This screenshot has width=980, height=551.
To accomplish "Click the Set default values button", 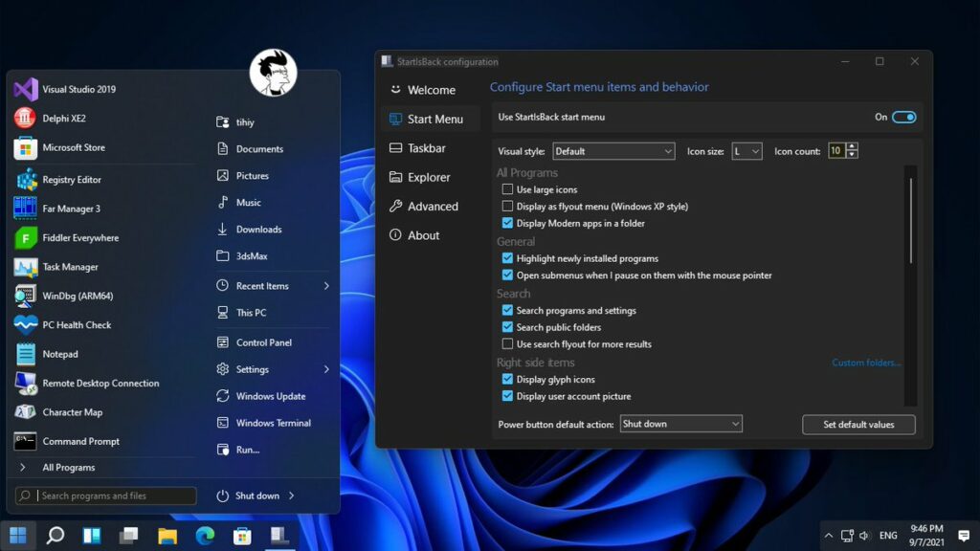I will tap(857, 424).
